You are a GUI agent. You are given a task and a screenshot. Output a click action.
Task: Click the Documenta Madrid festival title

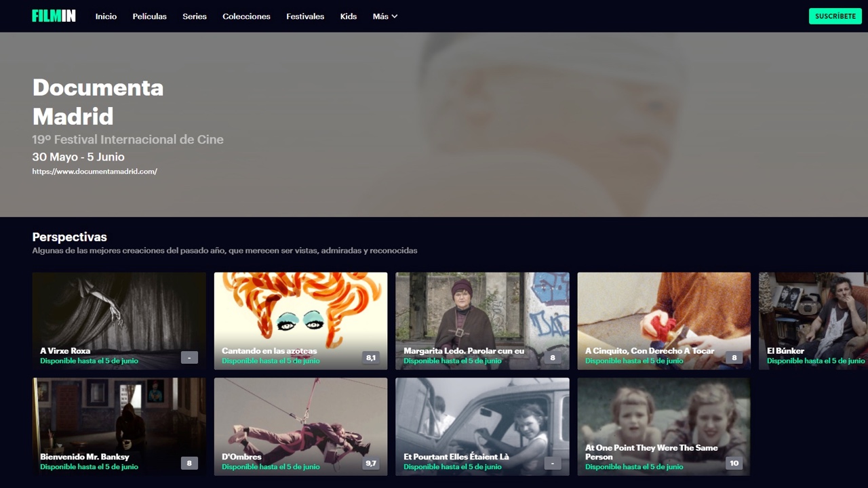98,102
